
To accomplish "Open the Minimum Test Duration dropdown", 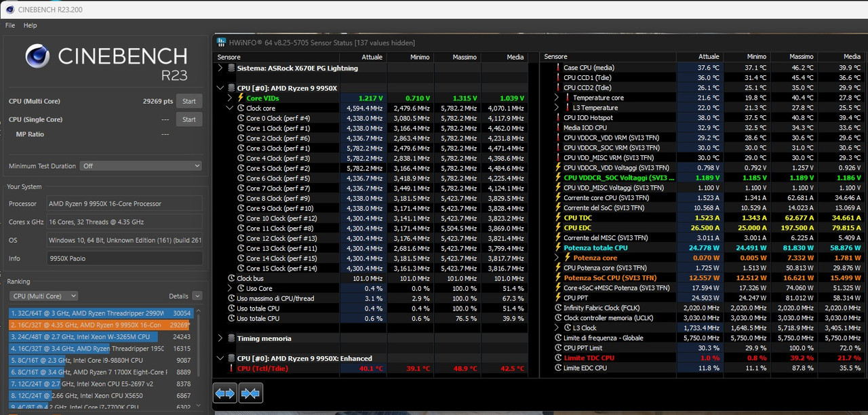I will (x=141, y=165).
